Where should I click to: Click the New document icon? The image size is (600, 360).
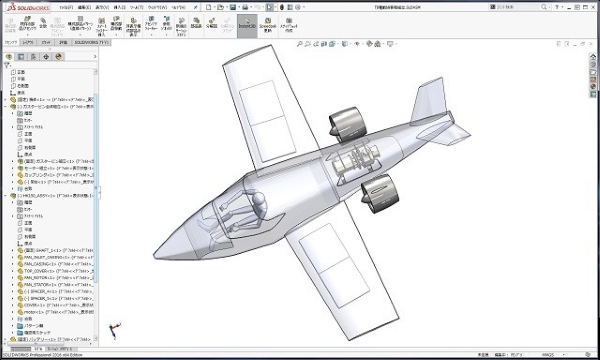209,7
